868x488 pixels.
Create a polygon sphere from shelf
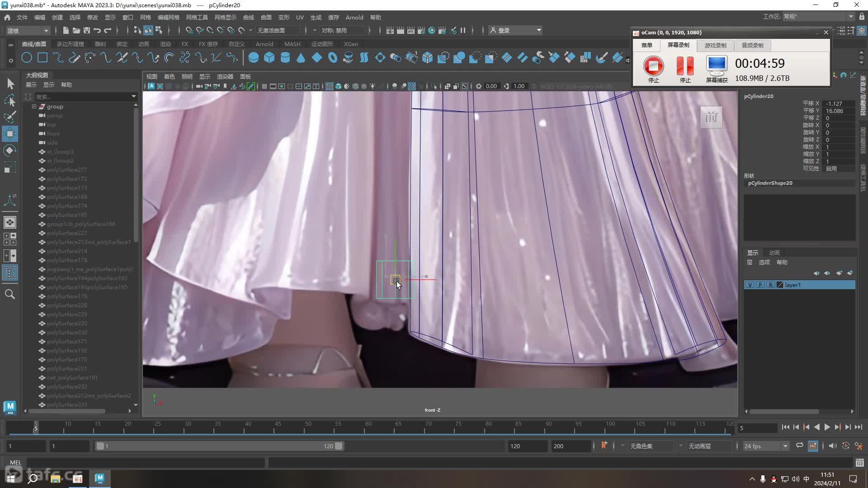coord(254,57)
